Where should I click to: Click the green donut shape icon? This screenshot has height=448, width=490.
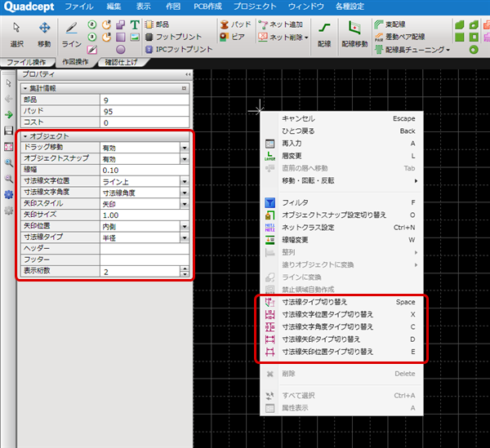pos(474,49)
